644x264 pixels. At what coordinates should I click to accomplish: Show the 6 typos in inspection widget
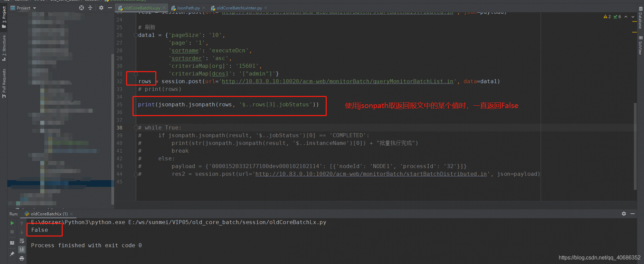click(617, 16)
